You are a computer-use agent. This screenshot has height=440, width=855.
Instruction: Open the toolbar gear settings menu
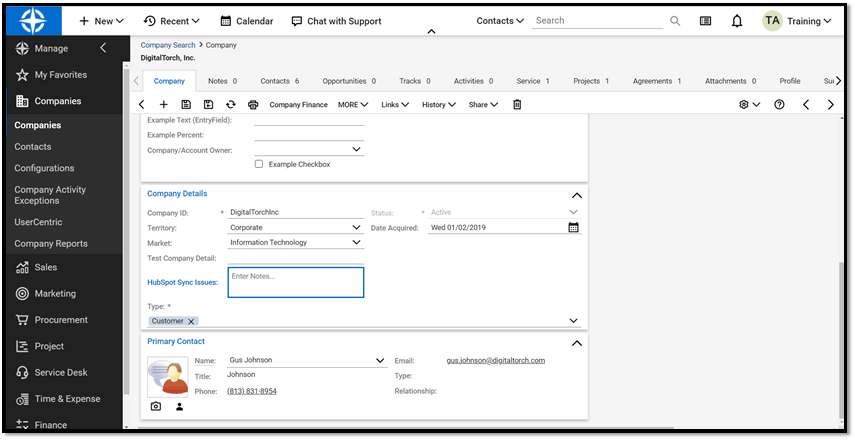749,105
